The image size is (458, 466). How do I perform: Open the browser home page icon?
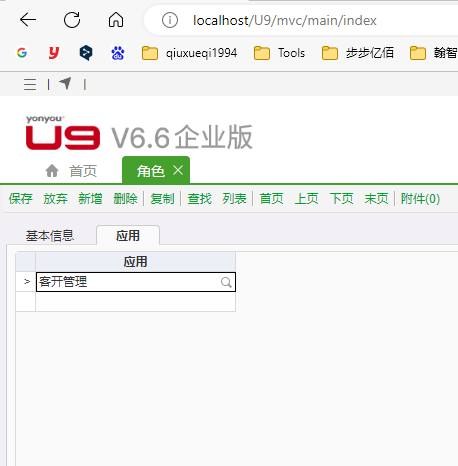[x=116, y=20]
